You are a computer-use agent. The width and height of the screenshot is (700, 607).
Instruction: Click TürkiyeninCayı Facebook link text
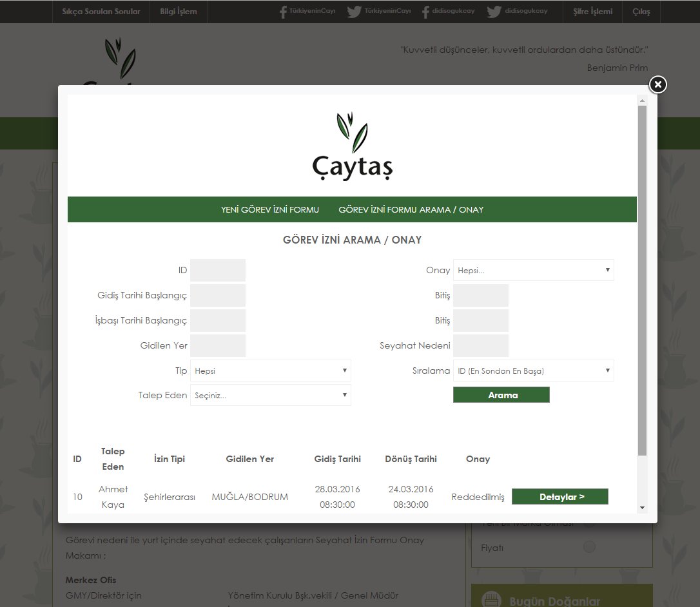tap(312, 11)
